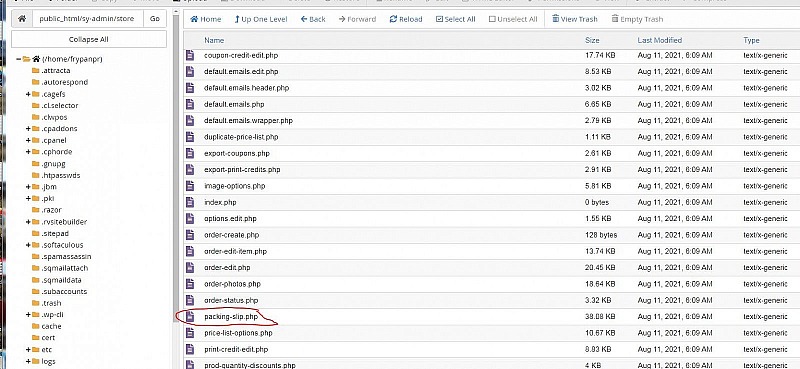Go Up One Level
This screenshot has width=800, height=369.
tap(261, 19)
